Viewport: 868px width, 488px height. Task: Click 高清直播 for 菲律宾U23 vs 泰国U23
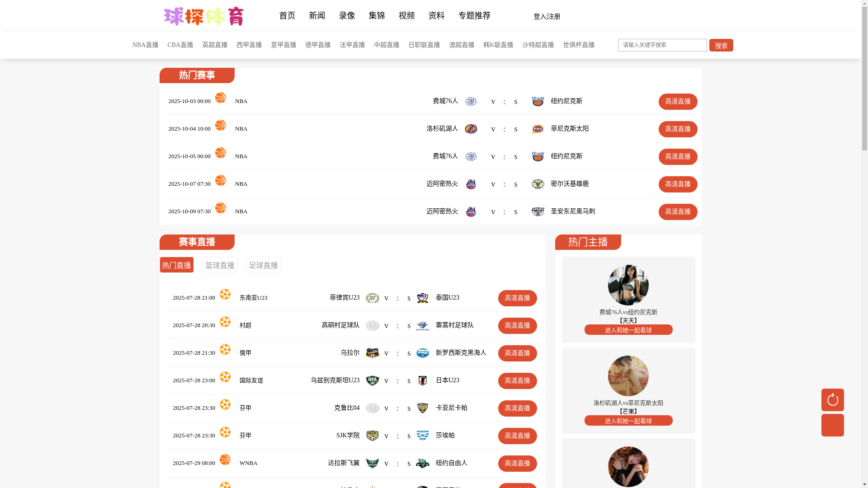pyautogui.click(x=518, y=298)
